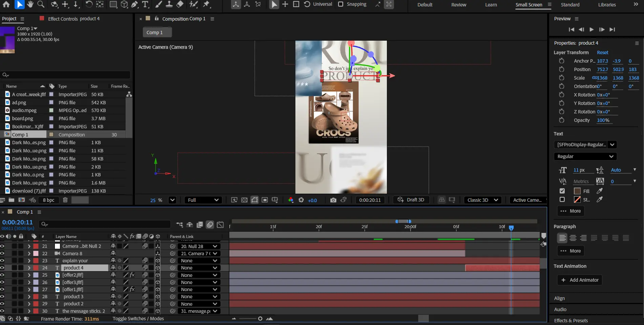This screenshot has width=644, height=325.
Task: Switch to the Review workspace
Action: [459, 5]
